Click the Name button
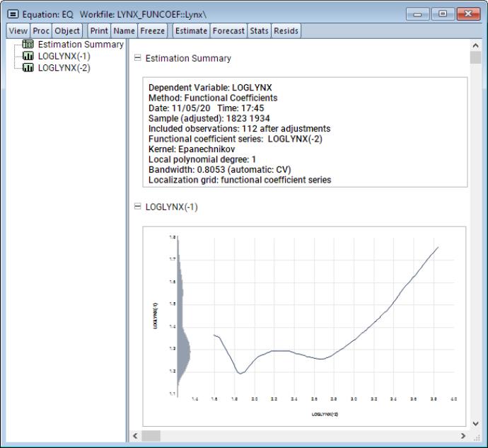Screen dimensions: 488x448 tap(124, 31)
